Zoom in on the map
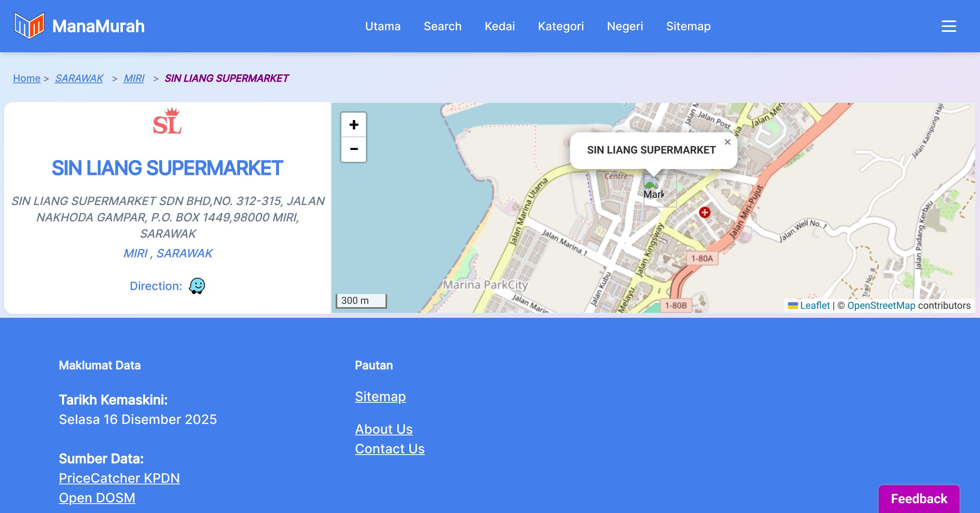The height and width of the screenshot is (513, 980). (354, 125)
